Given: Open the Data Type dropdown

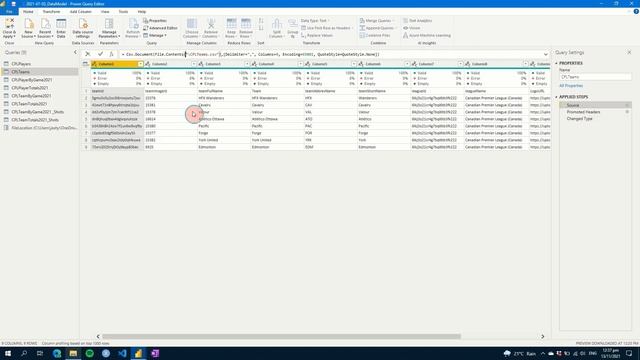Looking at the screenshot, I should tap(315, 20).
